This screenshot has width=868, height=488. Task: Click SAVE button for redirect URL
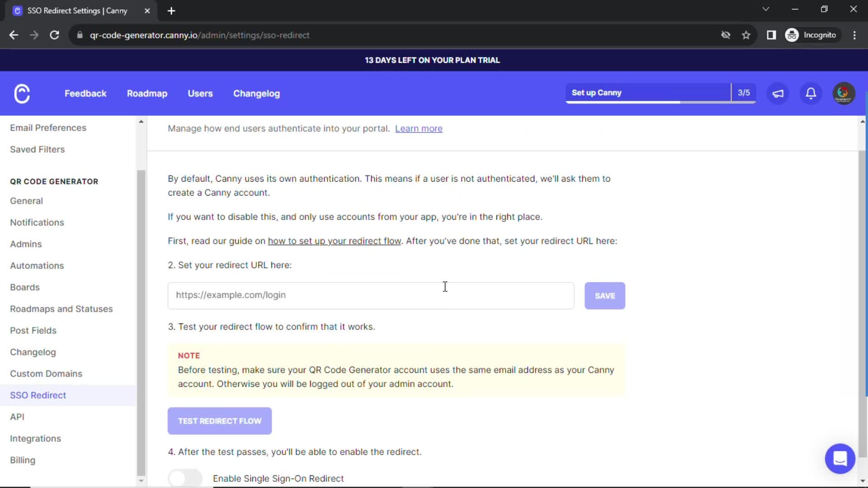point(605,296)
